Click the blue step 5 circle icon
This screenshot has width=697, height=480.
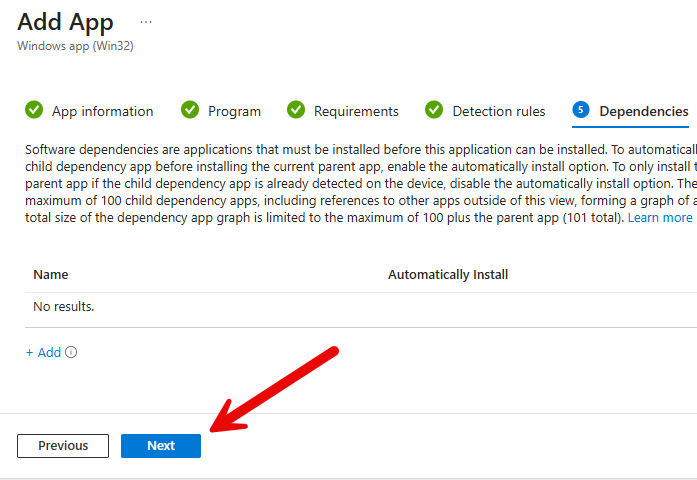coord(581,110)
